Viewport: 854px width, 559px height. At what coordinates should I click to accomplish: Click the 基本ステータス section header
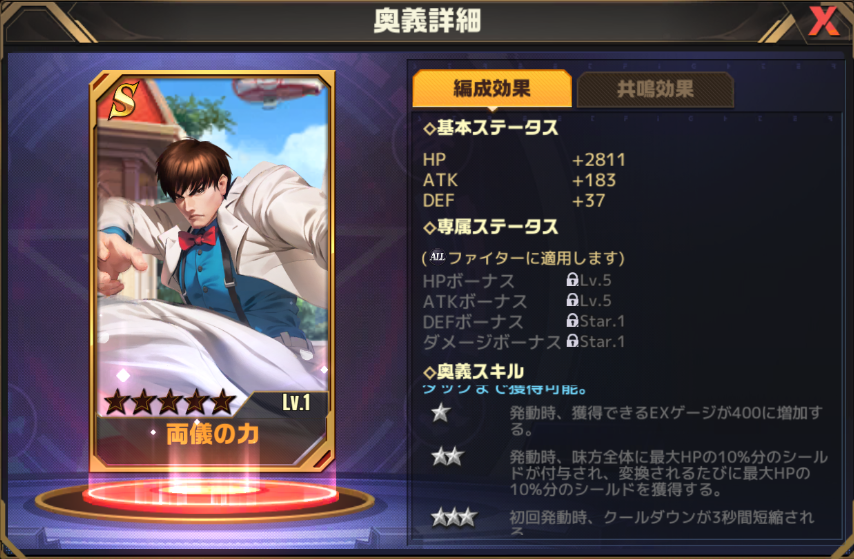pos(491,128)
